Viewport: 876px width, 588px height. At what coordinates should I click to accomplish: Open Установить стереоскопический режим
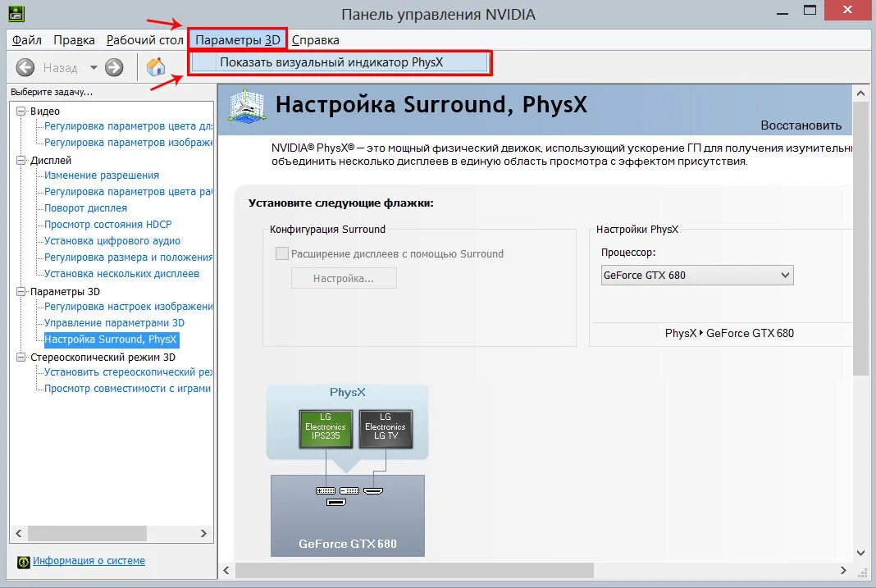(x=129, y=371)
